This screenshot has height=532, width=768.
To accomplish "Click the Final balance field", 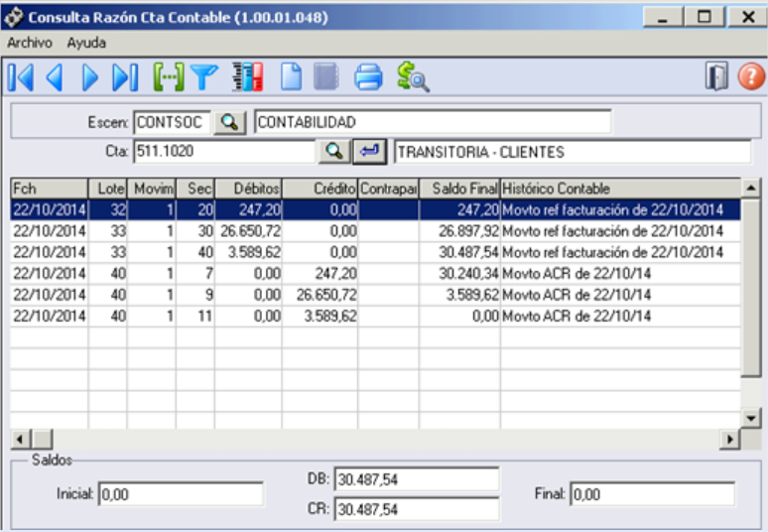I will (x=653, y=494).
